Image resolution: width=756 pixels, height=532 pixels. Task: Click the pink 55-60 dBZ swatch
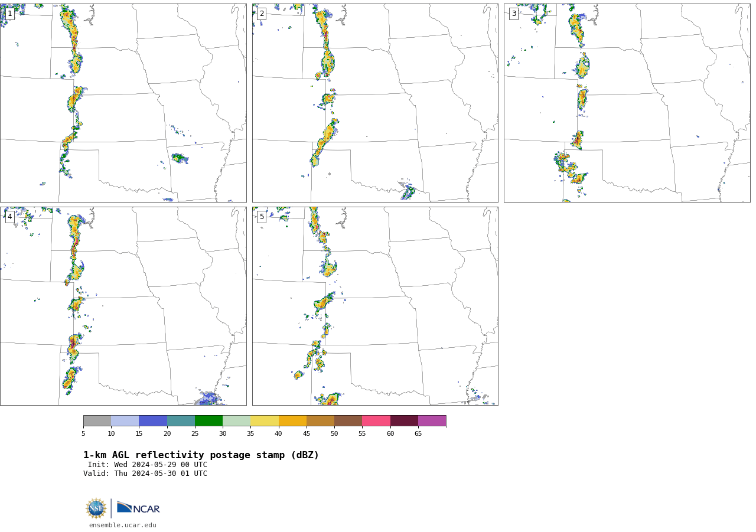click(x=376, y=420)
